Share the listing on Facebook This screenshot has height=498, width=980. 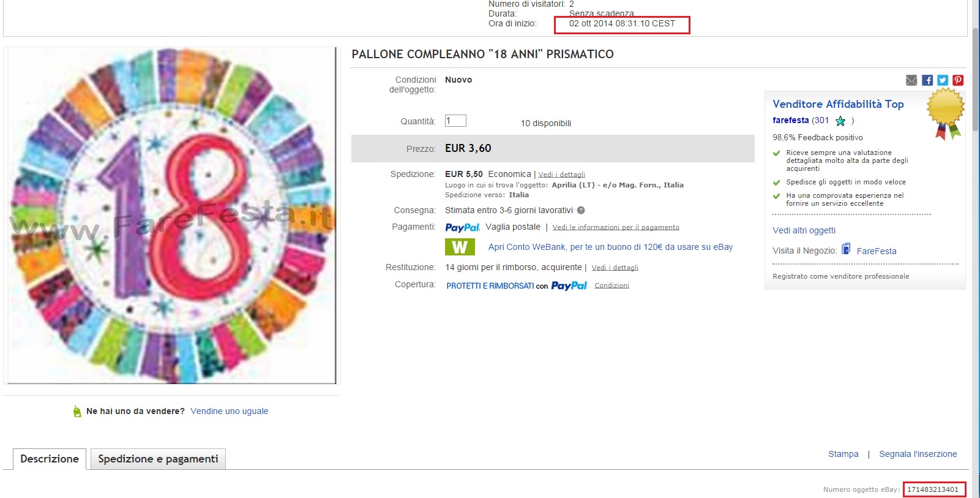click(927, 80)
